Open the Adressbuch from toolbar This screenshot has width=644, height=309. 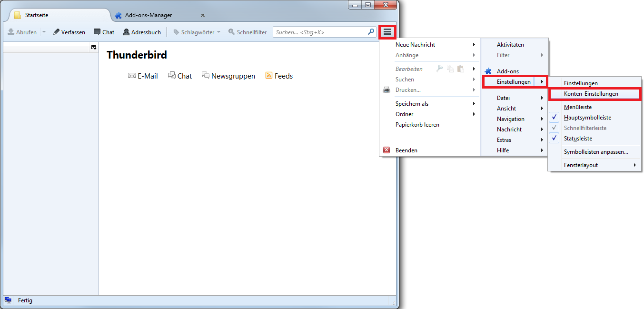(x=142, y=32)
